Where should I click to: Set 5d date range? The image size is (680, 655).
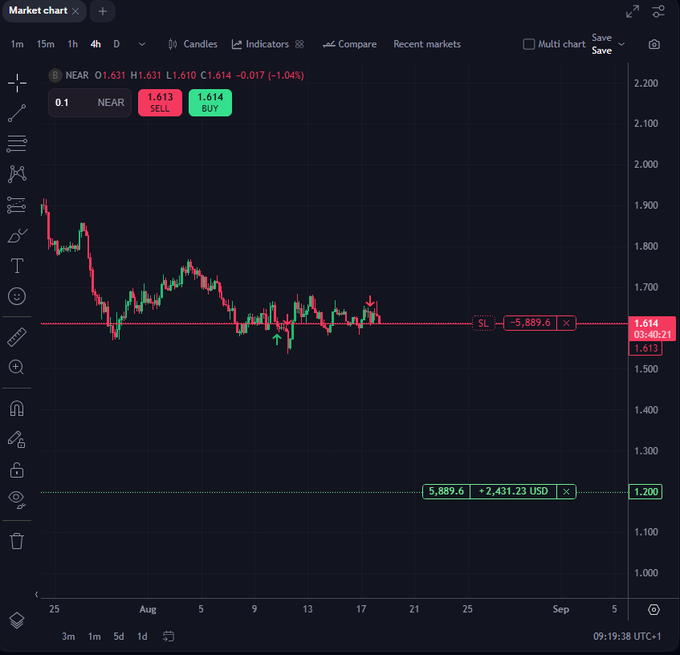tap(118, 636)
